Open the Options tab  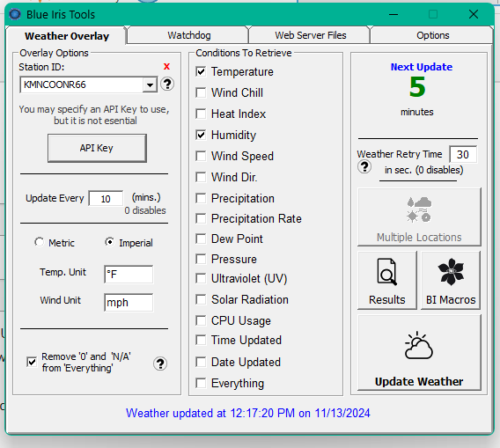click(432, 35)
